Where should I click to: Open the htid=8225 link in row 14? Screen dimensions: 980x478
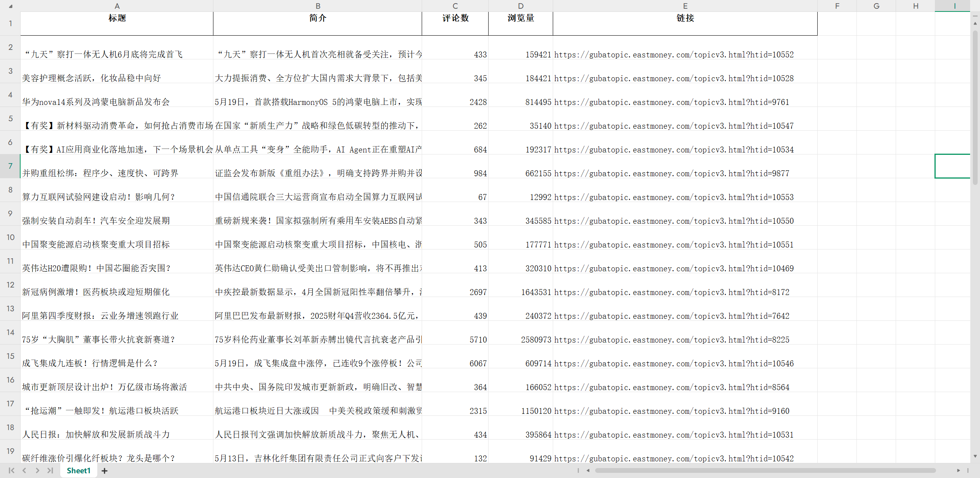672,340
